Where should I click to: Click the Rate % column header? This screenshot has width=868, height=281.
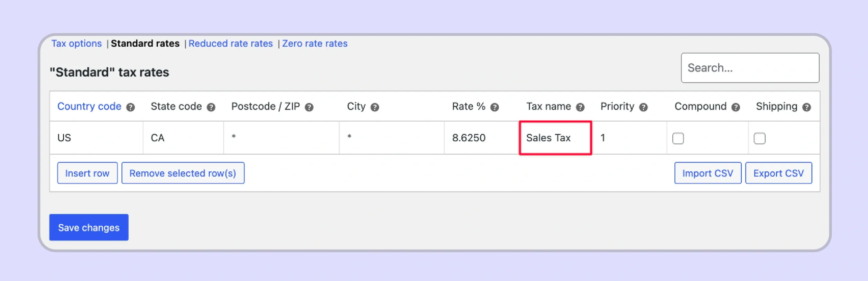click(x=469, y=106)
